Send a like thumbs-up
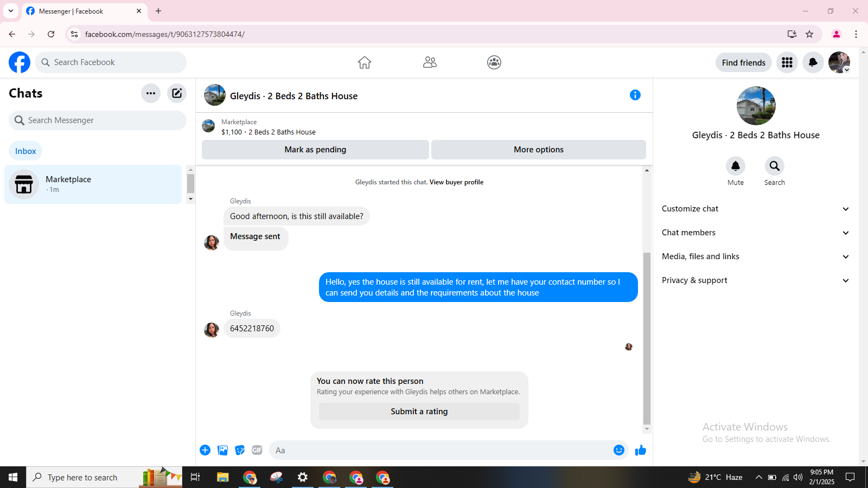This screenshot has width=868, height=488. 641,450
